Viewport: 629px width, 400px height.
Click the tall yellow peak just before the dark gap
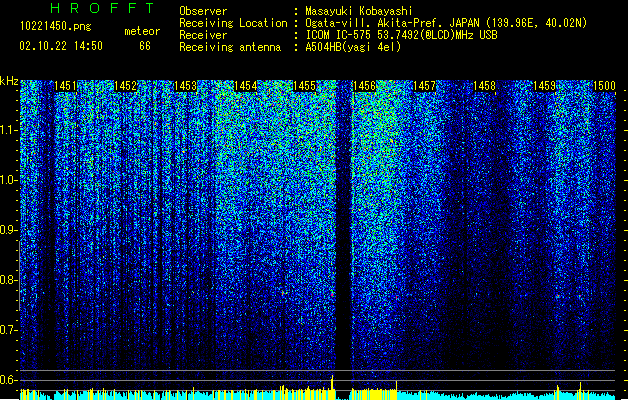332,387
